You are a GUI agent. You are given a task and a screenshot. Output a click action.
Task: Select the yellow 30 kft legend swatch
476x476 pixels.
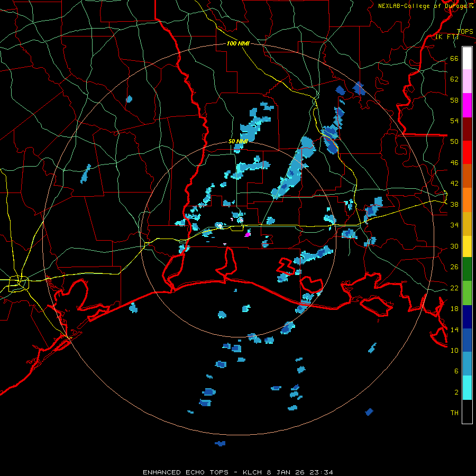coord(467,246)
